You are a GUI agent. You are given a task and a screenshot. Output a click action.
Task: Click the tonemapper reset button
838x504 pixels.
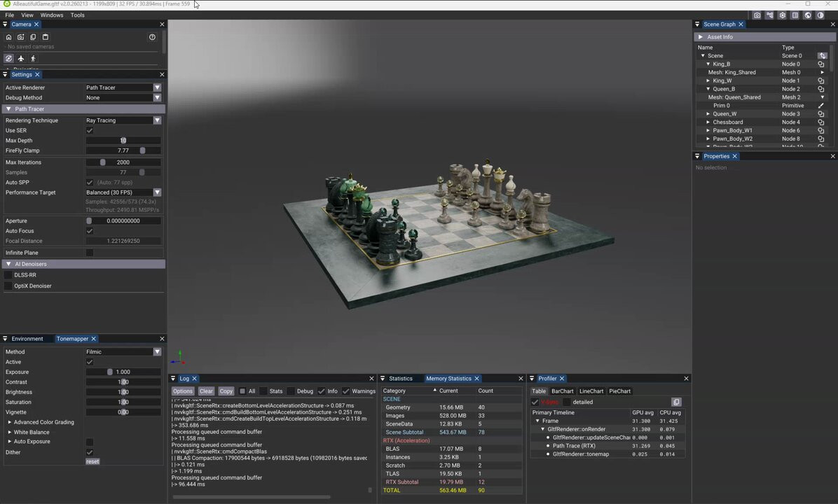[92, 462]
